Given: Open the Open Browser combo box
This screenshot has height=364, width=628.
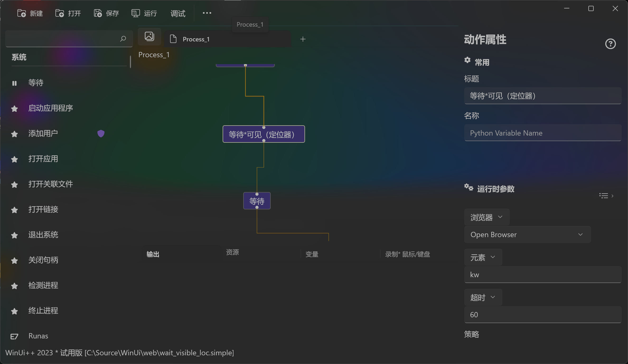Looking at the screenshot, I should click(527, 234).
